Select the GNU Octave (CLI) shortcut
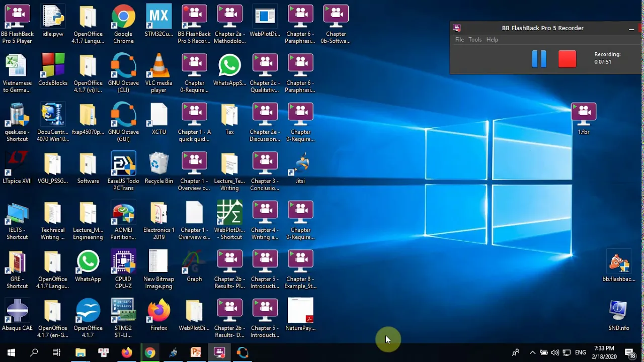 pos(123,73)
